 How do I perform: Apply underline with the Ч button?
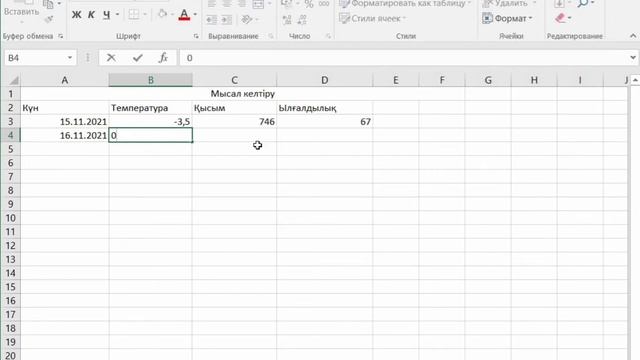[107, 15]
